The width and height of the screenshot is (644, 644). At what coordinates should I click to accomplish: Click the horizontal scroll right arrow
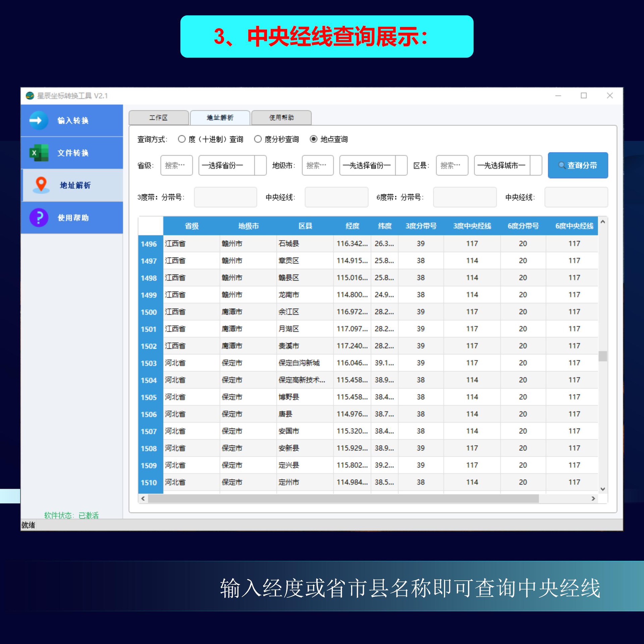point(593,499)
